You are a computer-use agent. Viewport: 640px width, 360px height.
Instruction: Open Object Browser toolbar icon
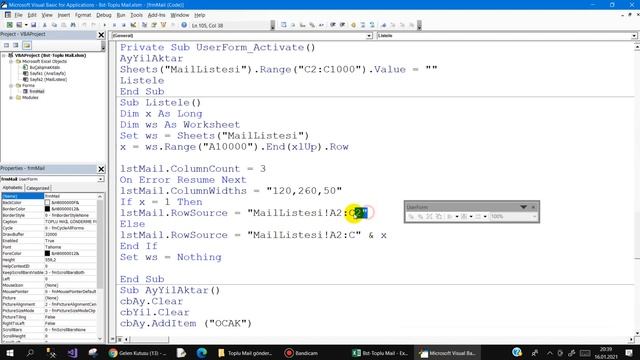pyautogui.click(x=164, y=25)
